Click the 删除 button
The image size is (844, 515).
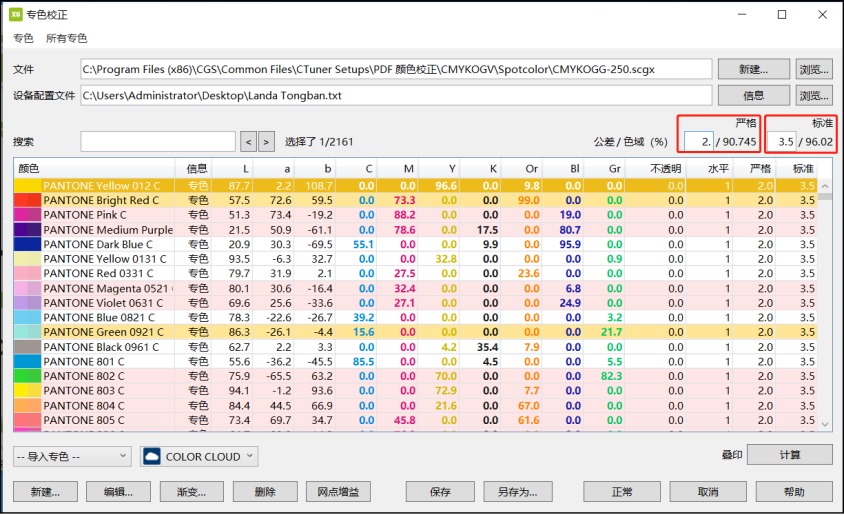(x=265, y=492)
